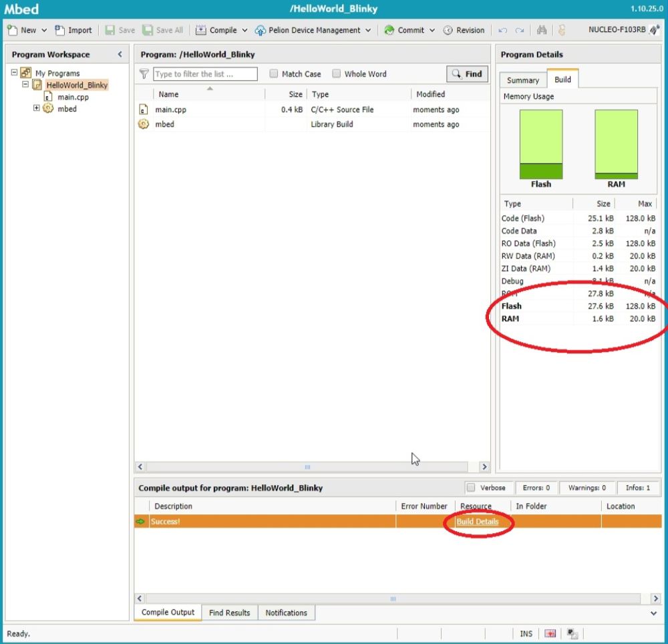Click the Revision clock icon

click(x=448, y=30)
